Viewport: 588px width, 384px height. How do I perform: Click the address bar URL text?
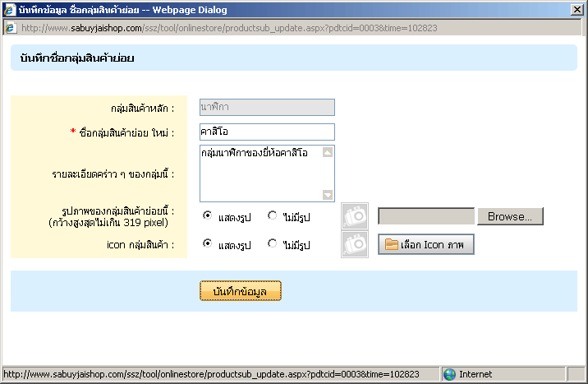(229, 28)
